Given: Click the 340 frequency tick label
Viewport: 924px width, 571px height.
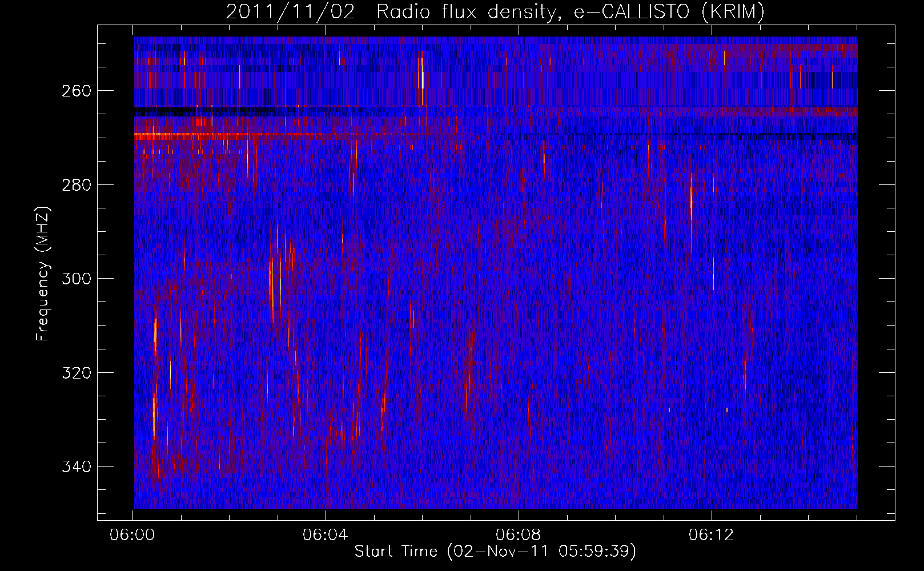Looking at the screenshot, I should pos(76,467).
